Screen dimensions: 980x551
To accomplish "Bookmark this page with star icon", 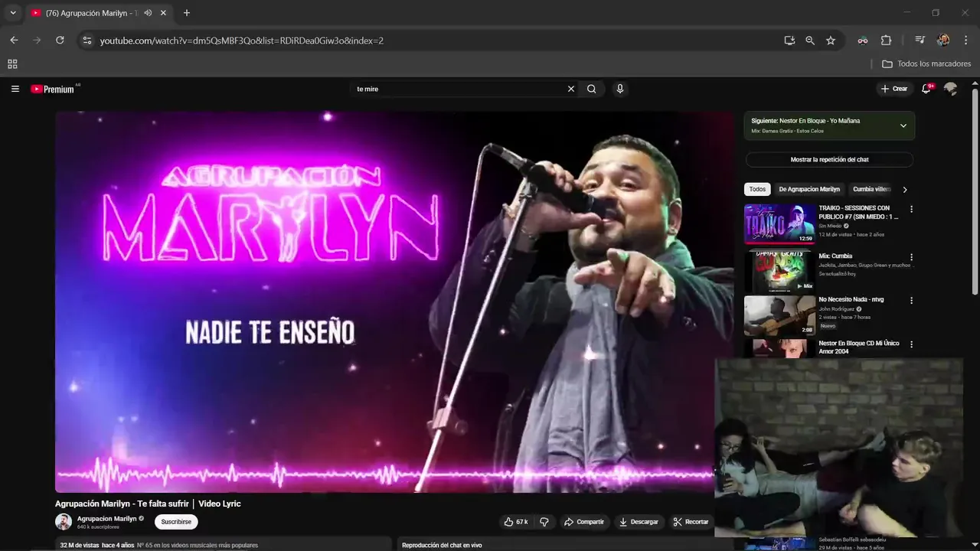I will 831,41.
